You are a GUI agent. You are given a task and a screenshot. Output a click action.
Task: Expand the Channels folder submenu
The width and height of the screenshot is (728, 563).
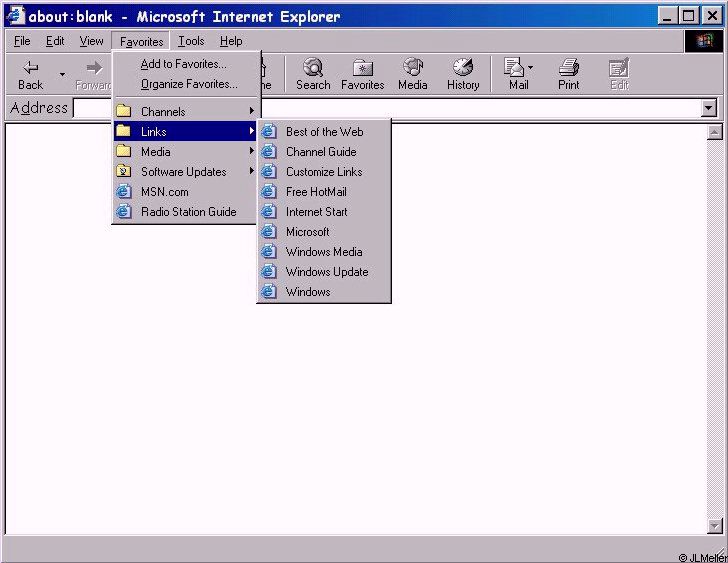(186, 111)
